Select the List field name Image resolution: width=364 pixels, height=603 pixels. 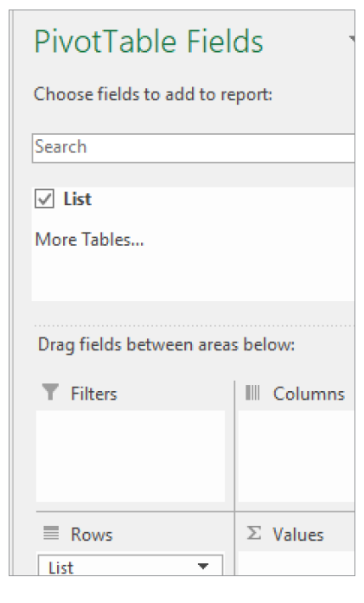(x=78, y=199)
